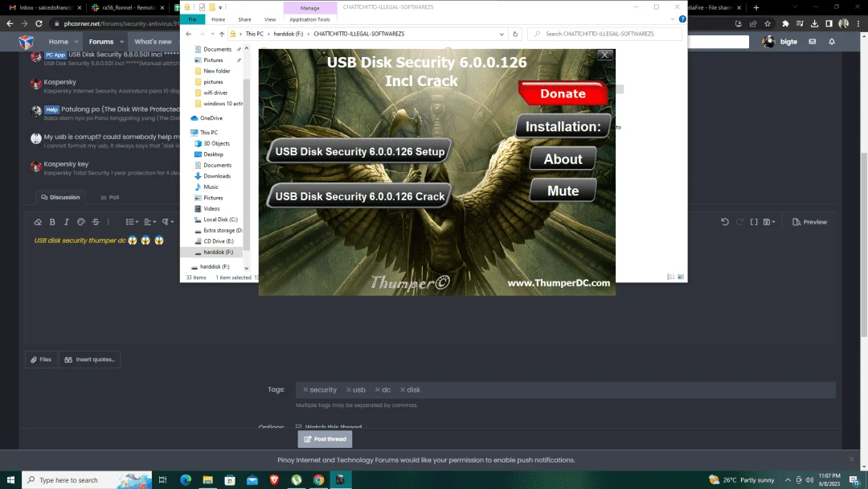
Task: Open a new browser tab
Action: tap(756, 8)
